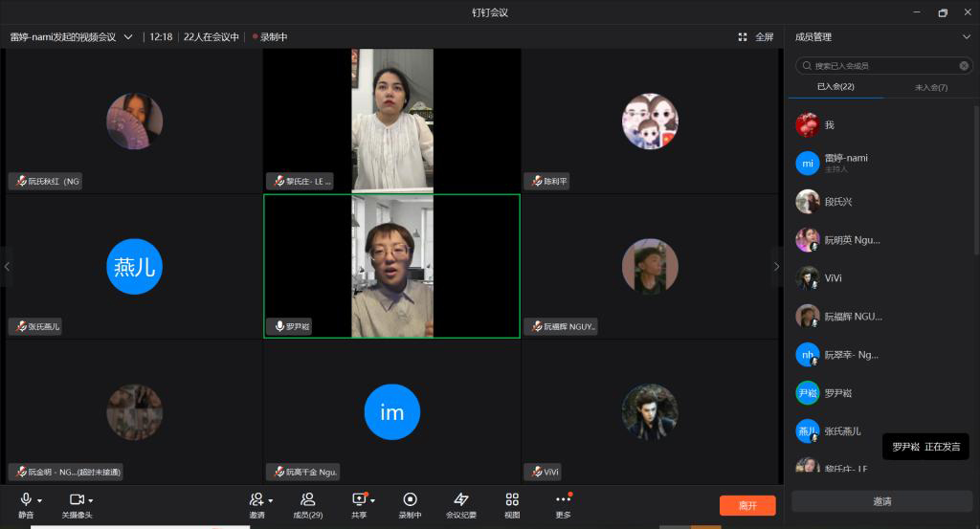The height and width of the screenshot is (529, 980).
Task: Click the 邀请 button below the member list
Action: point(881,501)
